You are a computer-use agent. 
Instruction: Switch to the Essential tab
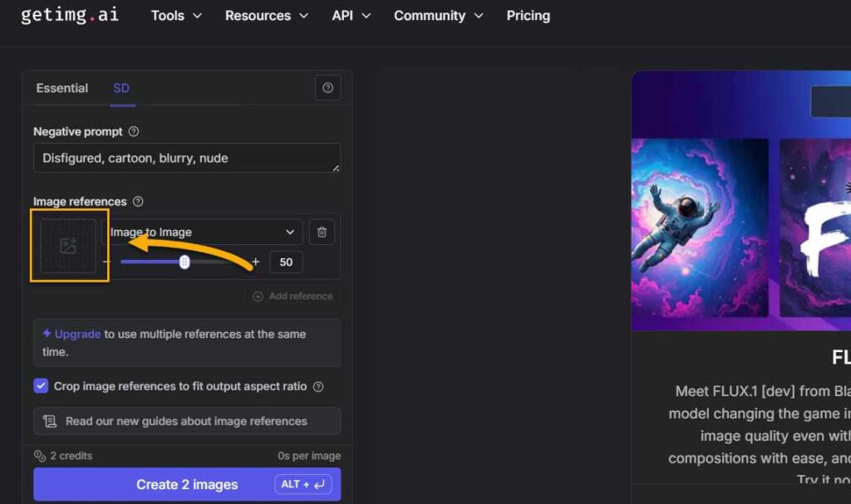[61, 87]
